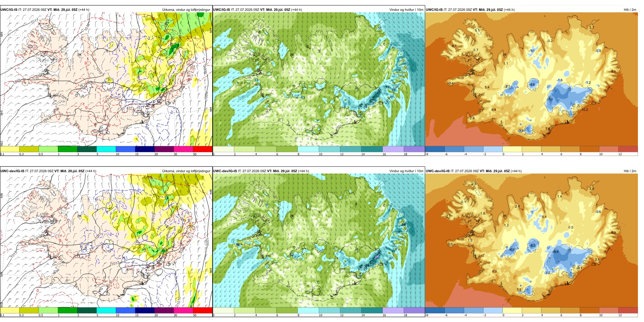644x322 pixels.
Task: Click the 2.6 value on bottom temperature map
Action: pos(474,184)
